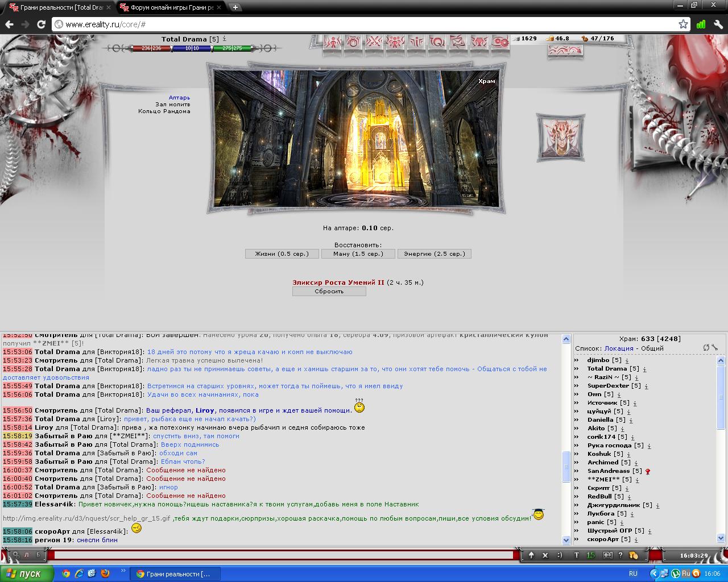Click the T text chat icon

[576, 555]
